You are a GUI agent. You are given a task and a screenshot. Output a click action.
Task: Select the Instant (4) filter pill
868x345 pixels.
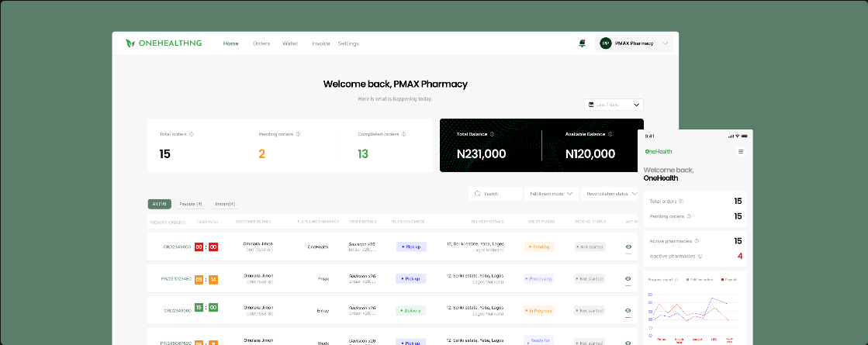click(x=225, y=204)
